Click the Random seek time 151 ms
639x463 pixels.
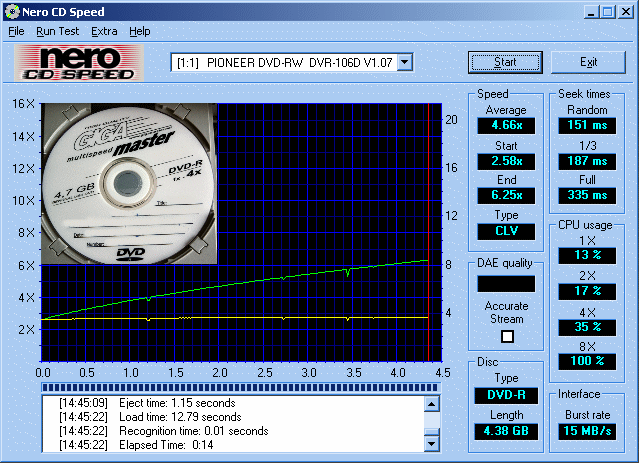pyautogui.click(x=587, y=125)
